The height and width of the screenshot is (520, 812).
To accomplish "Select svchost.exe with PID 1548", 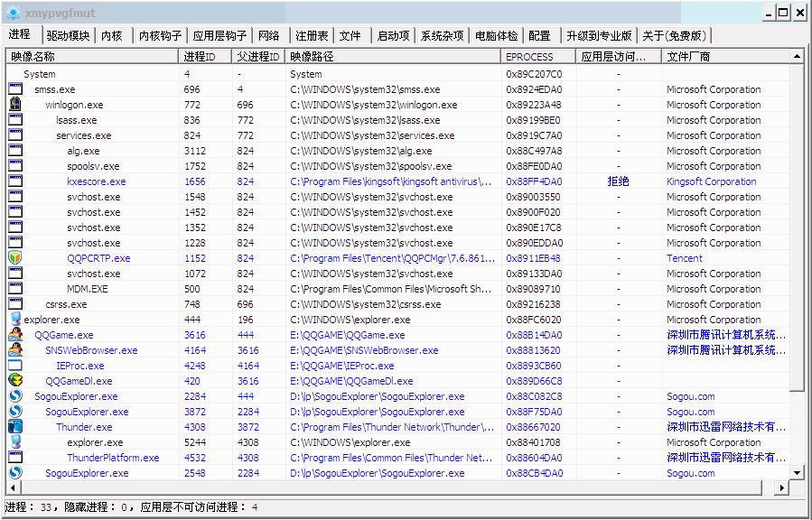I will (93, 197).
